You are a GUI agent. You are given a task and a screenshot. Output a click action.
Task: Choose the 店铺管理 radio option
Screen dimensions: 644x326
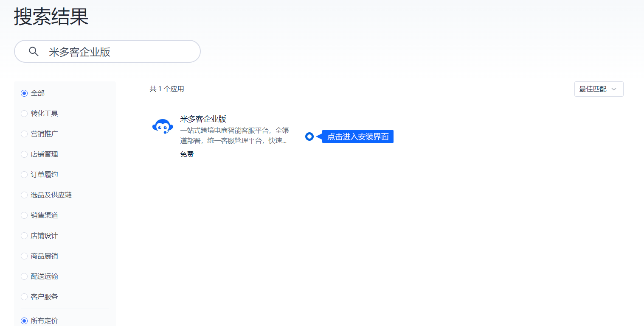click(x=24, y=154)
